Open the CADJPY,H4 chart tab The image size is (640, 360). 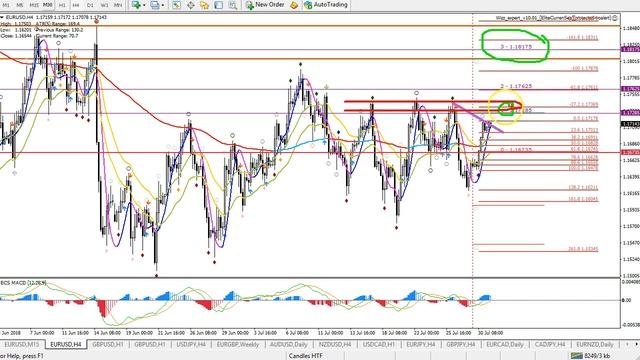coord(550,344)
